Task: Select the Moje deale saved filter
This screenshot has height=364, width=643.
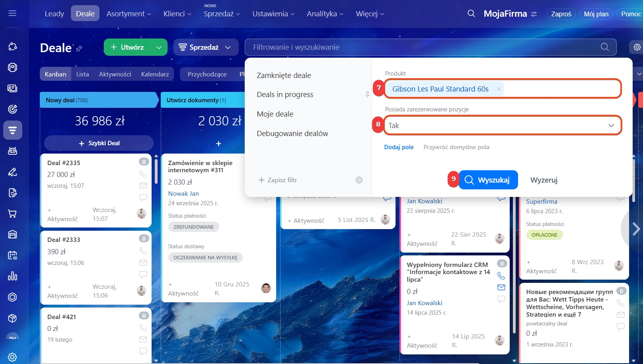Action: [275, 114]
